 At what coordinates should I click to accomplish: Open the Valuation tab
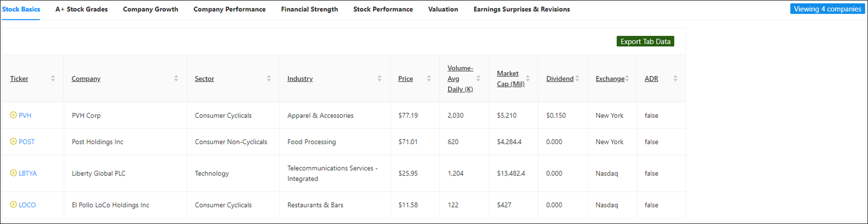(443, 9)
